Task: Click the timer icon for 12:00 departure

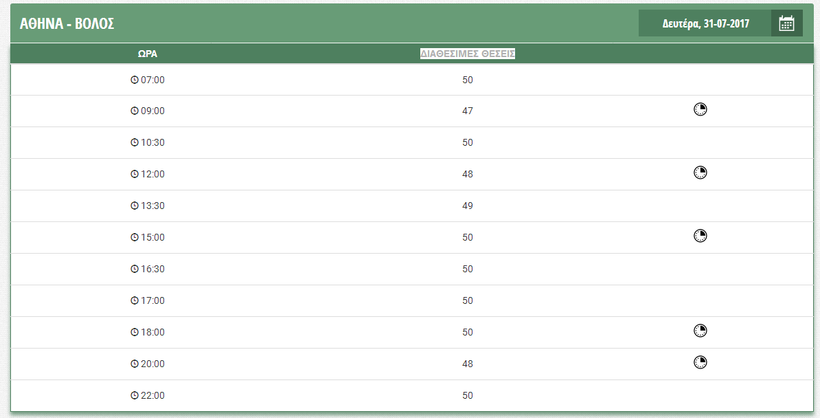Action: pyautogui.click(x=700, y=173)
